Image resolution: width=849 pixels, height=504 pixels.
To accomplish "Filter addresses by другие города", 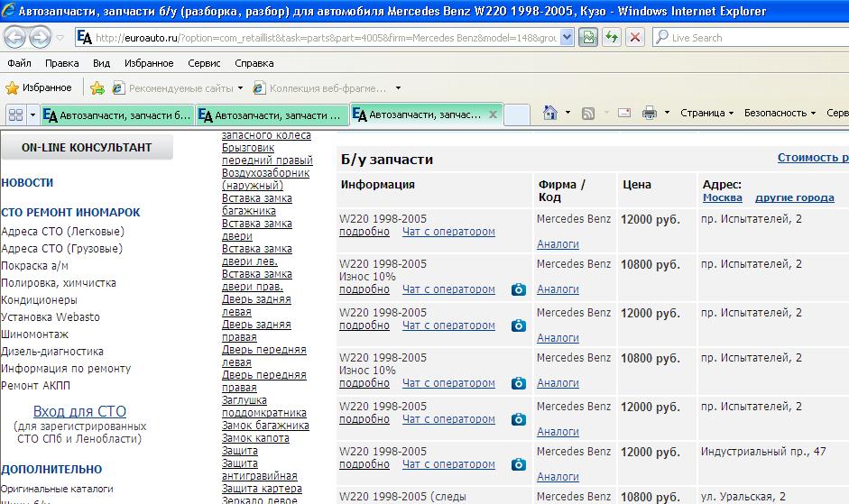I will (x=794, y=197).
